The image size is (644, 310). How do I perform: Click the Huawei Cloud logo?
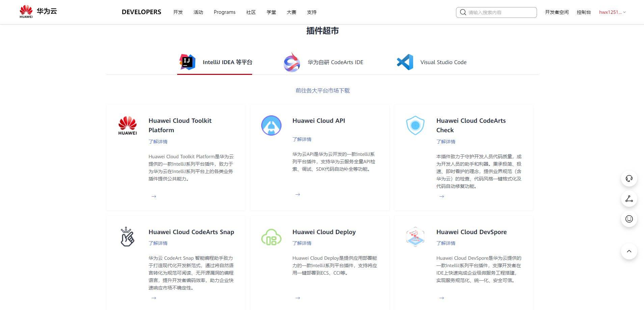tap(38, 11)
